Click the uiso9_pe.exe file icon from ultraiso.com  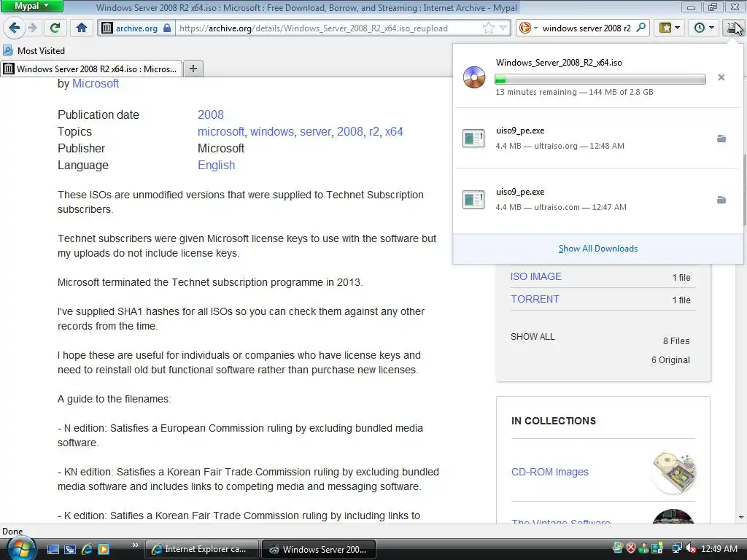pos(473,200)
